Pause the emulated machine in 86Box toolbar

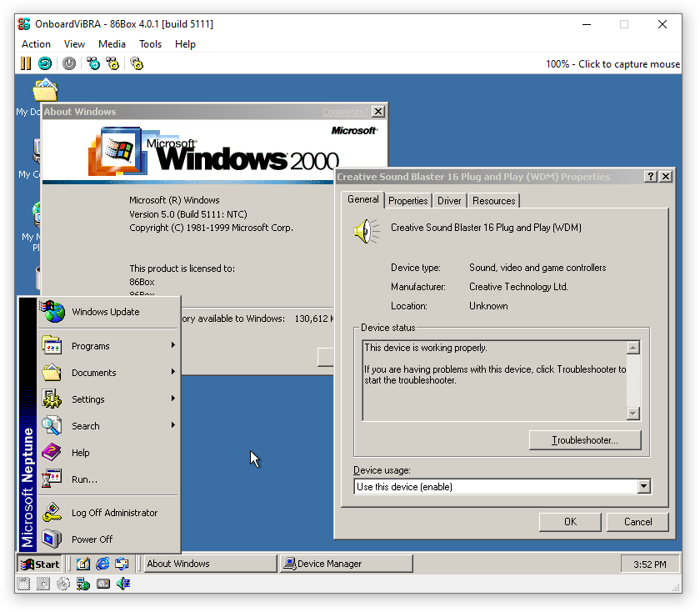coord(26,64)
